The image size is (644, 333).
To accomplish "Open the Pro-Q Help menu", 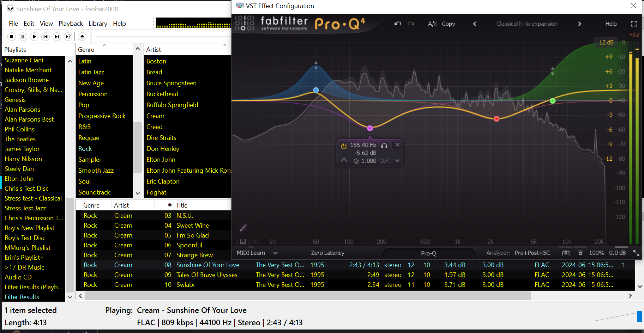I will (611, 24).
